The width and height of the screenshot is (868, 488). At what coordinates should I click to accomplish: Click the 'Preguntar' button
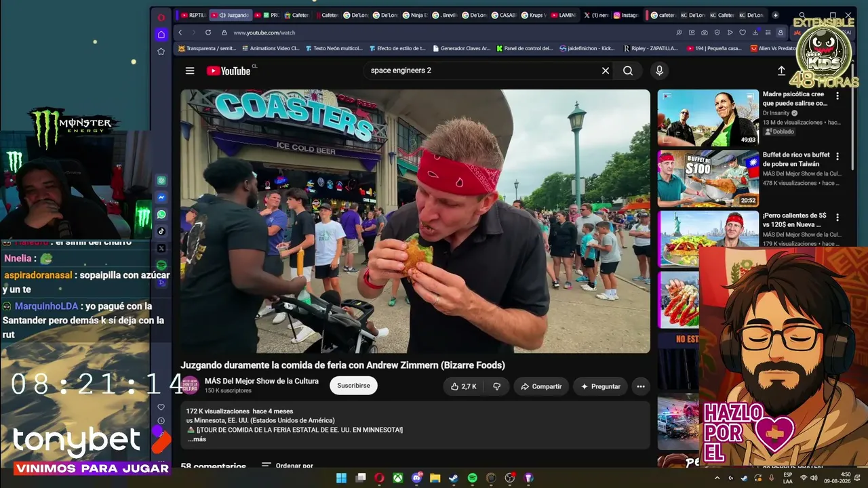[x=600, y=386]
